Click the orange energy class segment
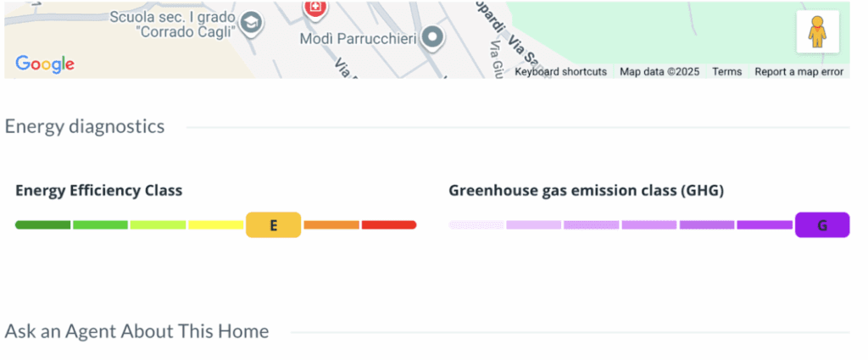Screen dimensions: 868x360 331,225
